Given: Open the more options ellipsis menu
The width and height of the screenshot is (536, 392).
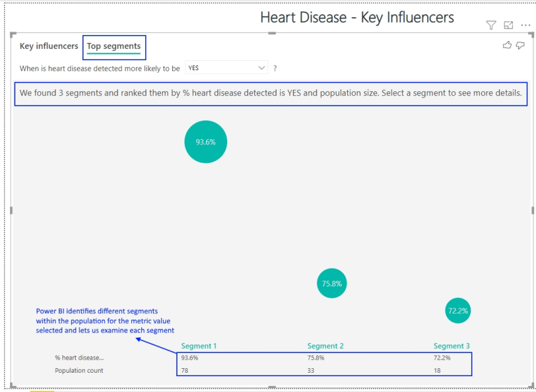Looking at the screenshot, I should [525, 25].
